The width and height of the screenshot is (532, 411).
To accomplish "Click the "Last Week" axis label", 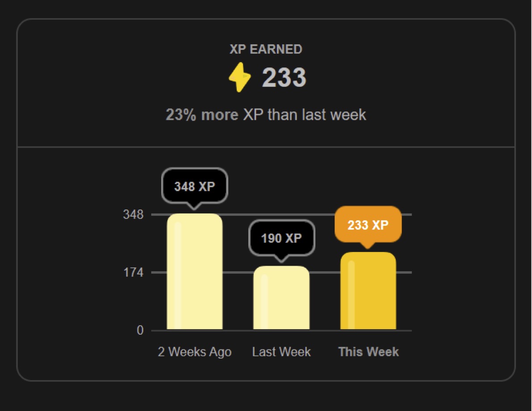I will click(x=281, y=352).
